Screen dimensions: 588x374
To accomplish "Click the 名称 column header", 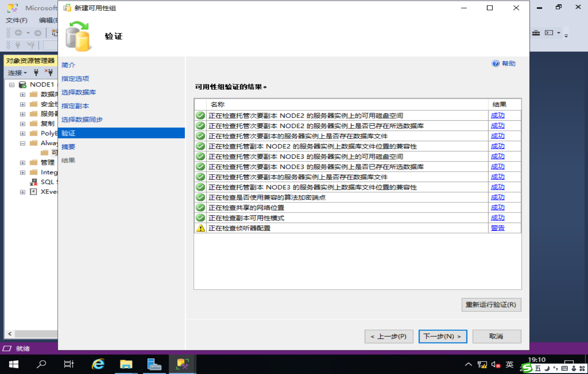I will [347, 104].
